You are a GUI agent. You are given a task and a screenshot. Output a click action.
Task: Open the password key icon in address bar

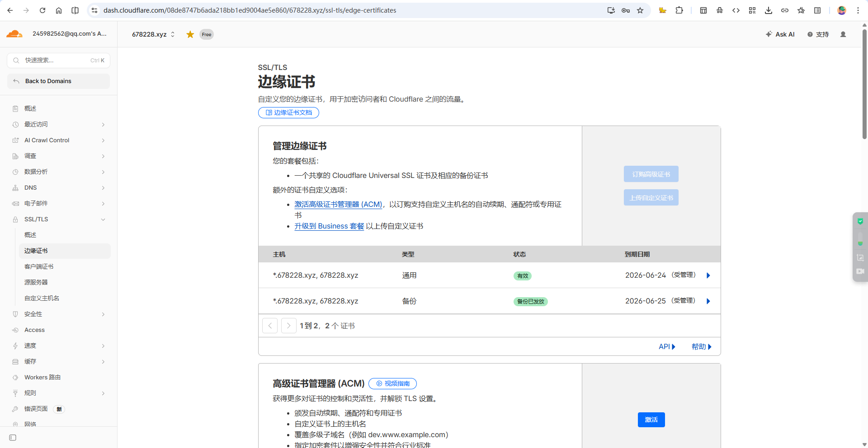[x=626, y=10]
